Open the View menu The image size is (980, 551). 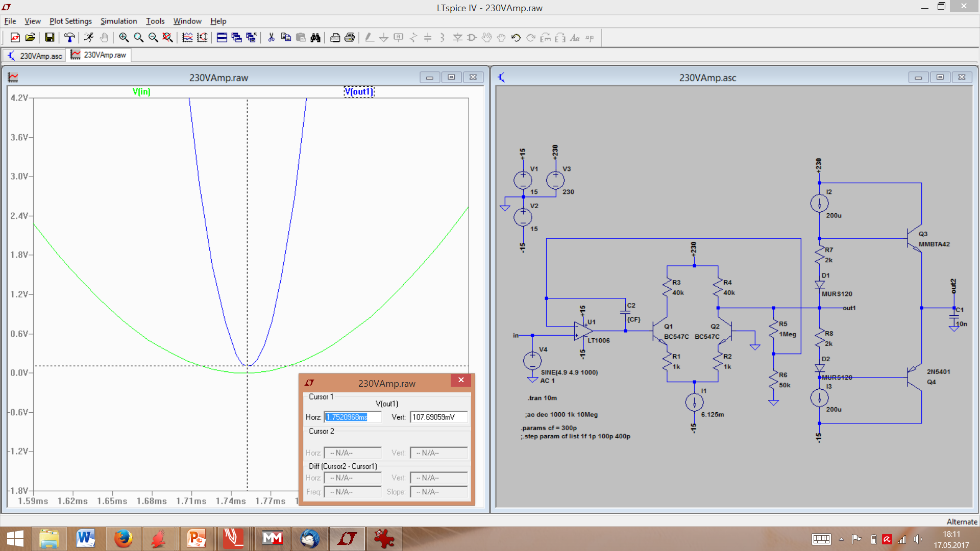pyautogui.click(x=32, y=21)
